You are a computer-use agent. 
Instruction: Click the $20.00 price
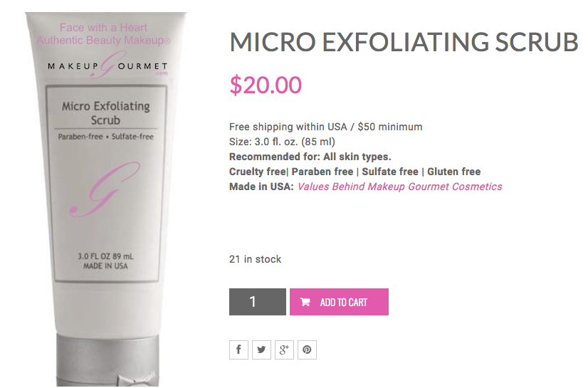coord(266,85)
